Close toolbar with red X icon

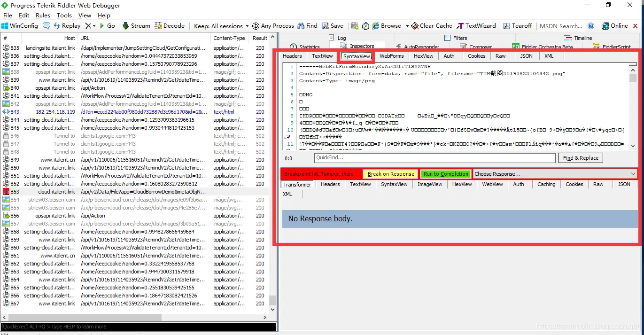pyautogui.click(x=636, y=26)
